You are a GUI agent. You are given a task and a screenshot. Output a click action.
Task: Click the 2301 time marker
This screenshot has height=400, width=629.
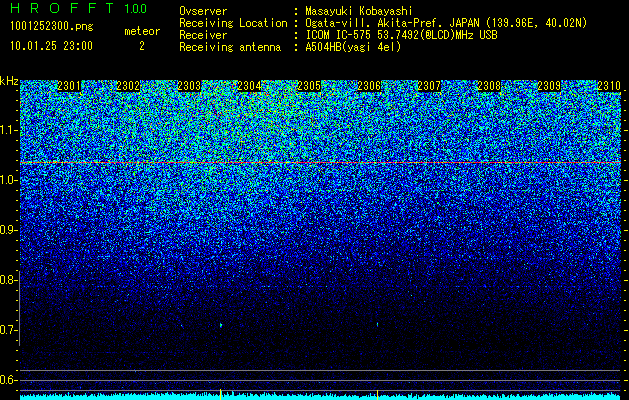tap(69, 86)
